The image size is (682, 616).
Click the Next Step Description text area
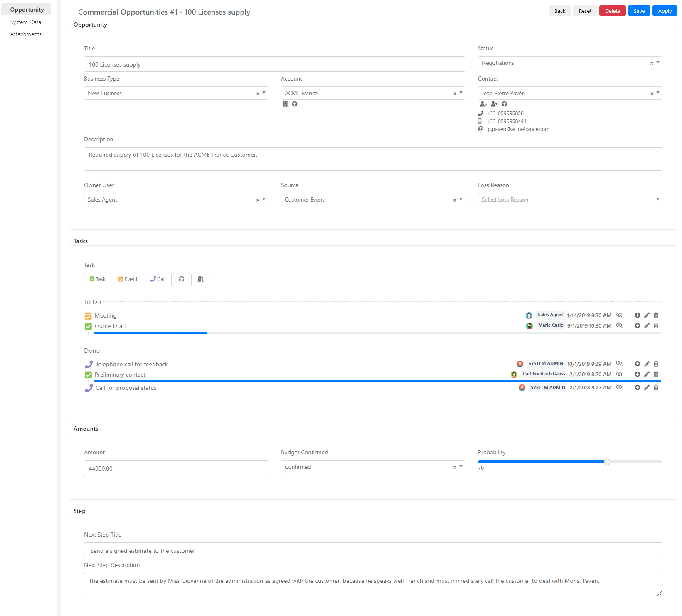click(x=373, y=584)
